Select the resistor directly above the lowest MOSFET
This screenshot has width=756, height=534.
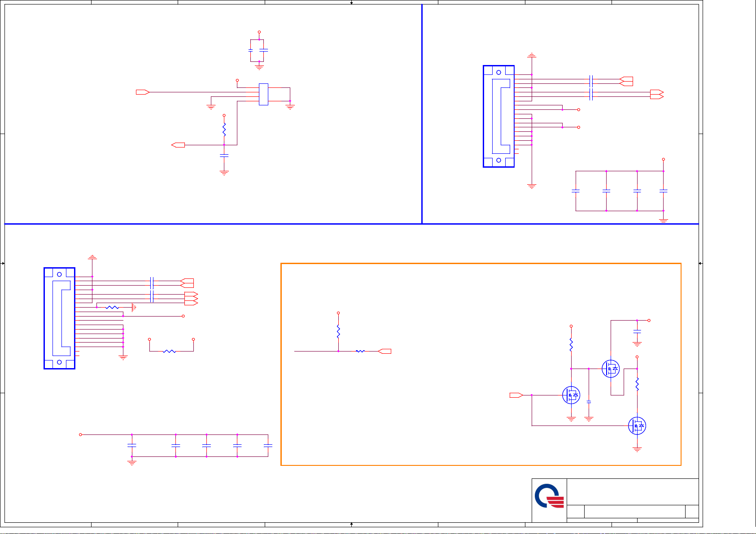coord(637,384)
